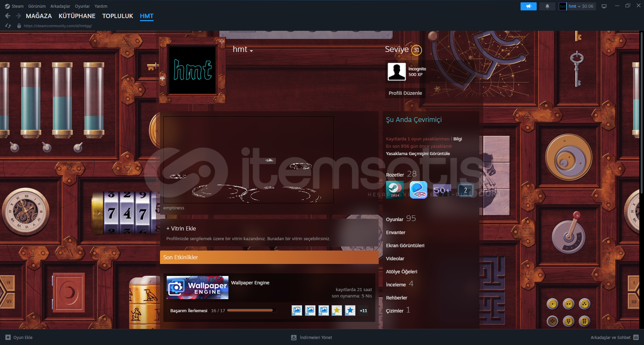
Task: Open the blue swimmer goggles badge
Action: click(x=419, y=190)
